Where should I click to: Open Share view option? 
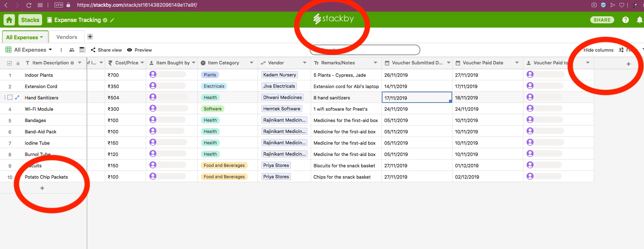(106, 50)
